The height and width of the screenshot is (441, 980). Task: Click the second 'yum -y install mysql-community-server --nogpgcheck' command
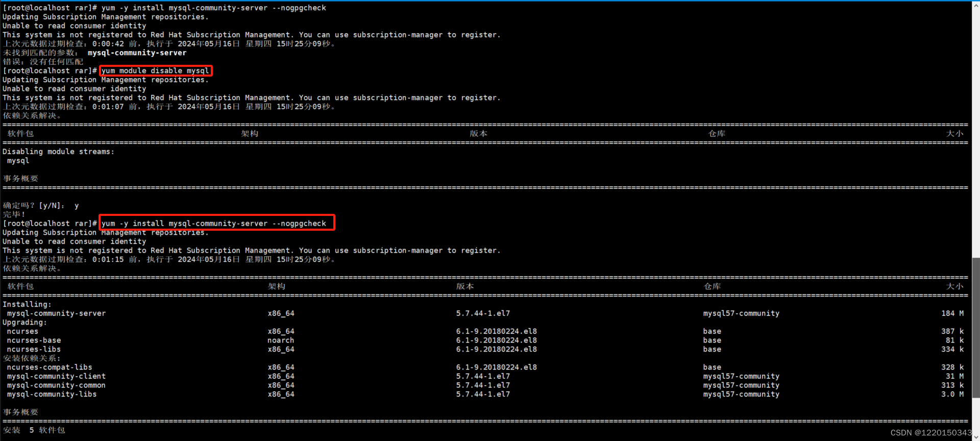[x=214, y=224]
